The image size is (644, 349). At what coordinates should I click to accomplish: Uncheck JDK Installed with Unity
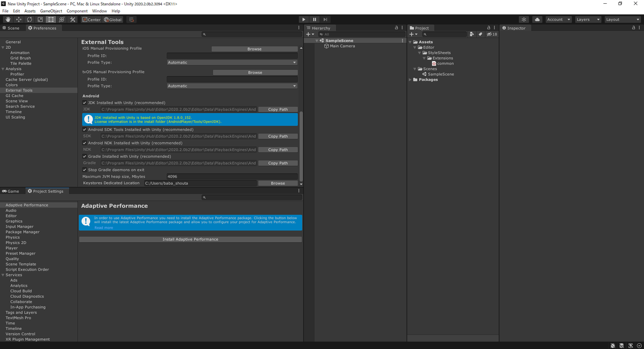click(x=84, y=103)
